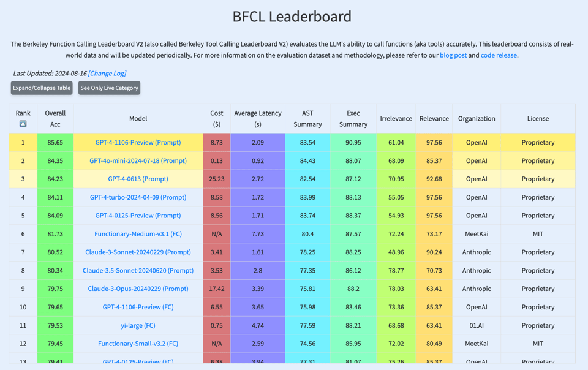Open Functionary-Medium-v3.1 (FC) model link
This screenshot has width=588, height=370.
(138, 234)
